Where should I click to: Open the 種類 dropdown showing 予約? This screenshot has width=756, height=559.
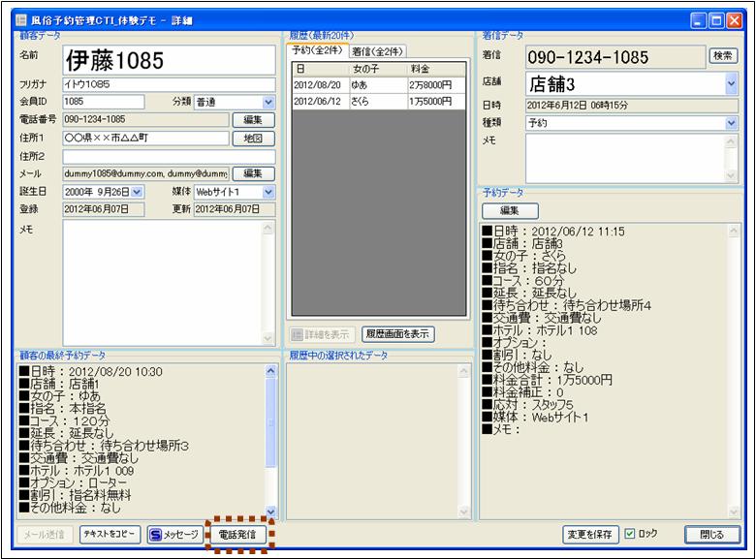tap(731, 123)
